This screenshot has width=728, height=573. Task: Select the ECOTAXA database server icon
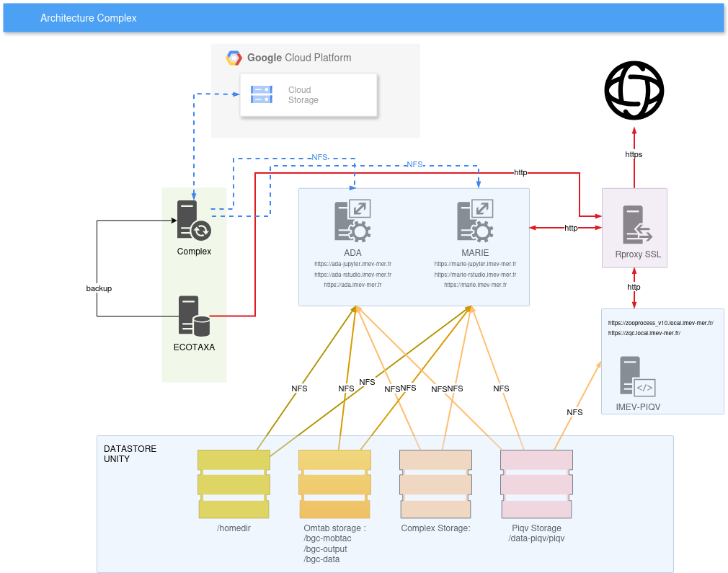tap(193, 316)
